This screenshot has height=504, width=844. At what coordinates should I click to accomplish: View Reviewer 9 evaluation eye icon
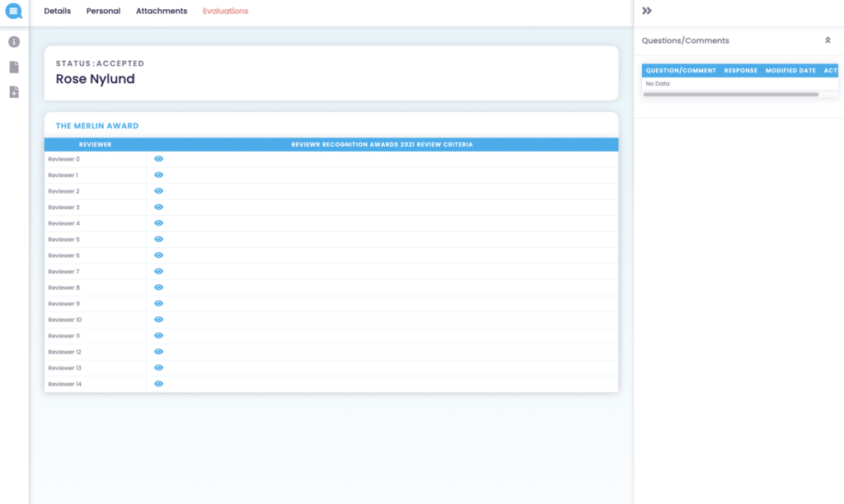[159, 303]
